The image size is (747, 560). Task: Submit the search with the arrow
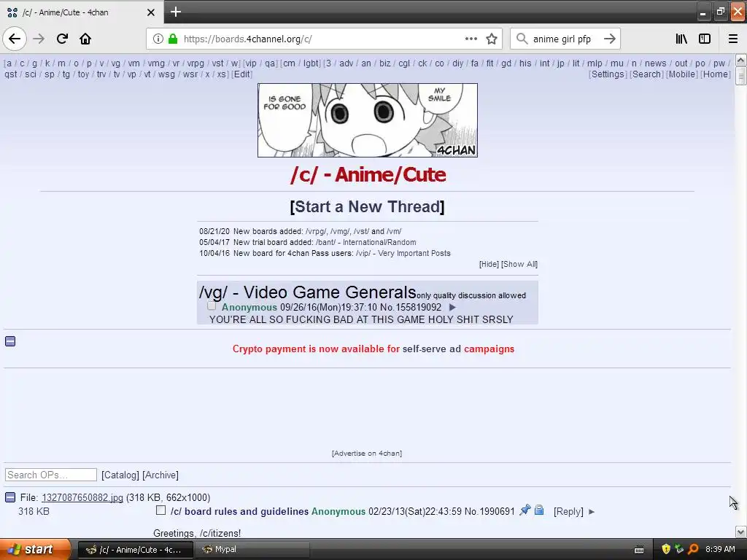[609, 39]
